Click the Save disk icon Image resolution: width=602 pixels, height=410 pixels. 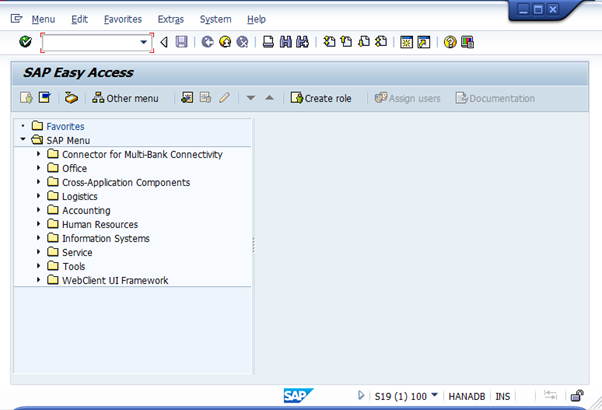coord(181,42)
